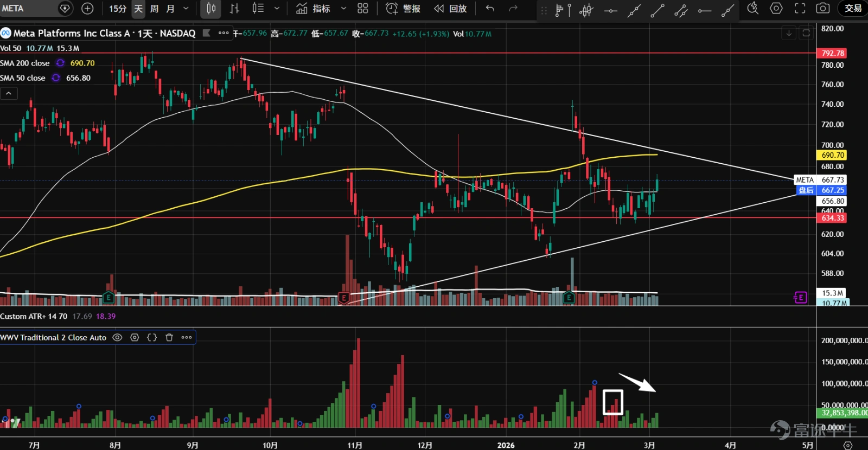Screen dimensions: 868x450
Task: Open the layout grid templates icon
Action: (x=363, y=9)
